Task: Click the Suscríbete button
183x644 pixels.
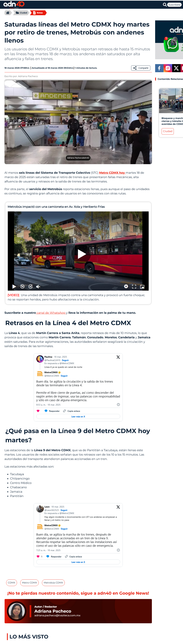Action: (174, 5)
